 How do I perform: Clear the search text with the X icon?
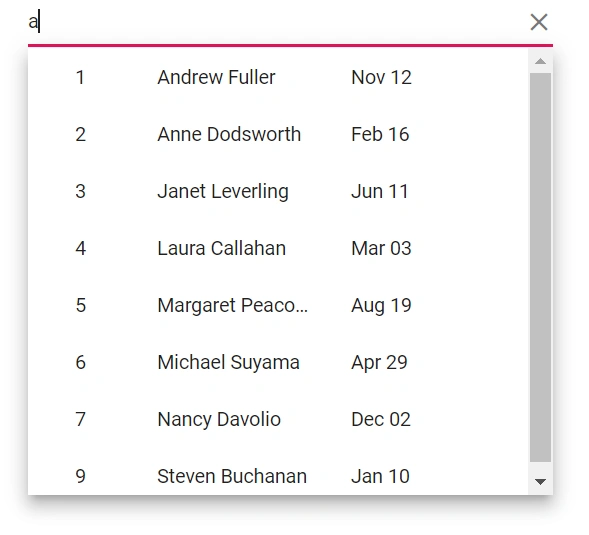pos(539,22)
